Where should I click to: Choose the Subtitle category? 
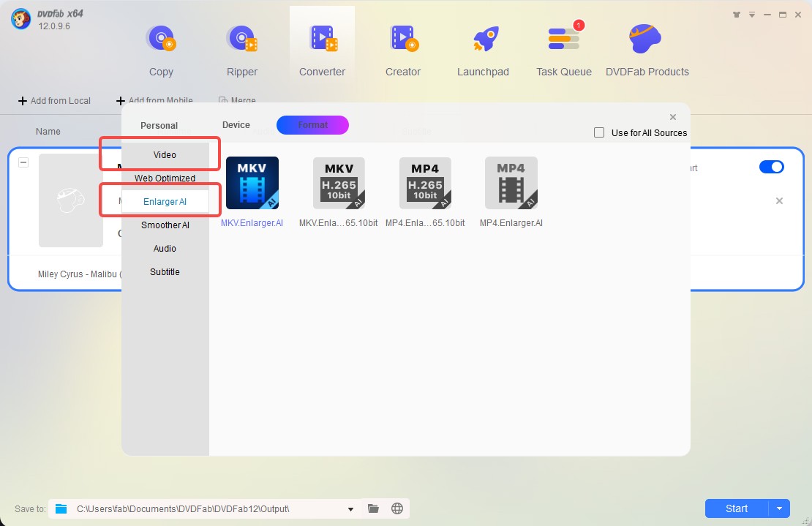165,272
